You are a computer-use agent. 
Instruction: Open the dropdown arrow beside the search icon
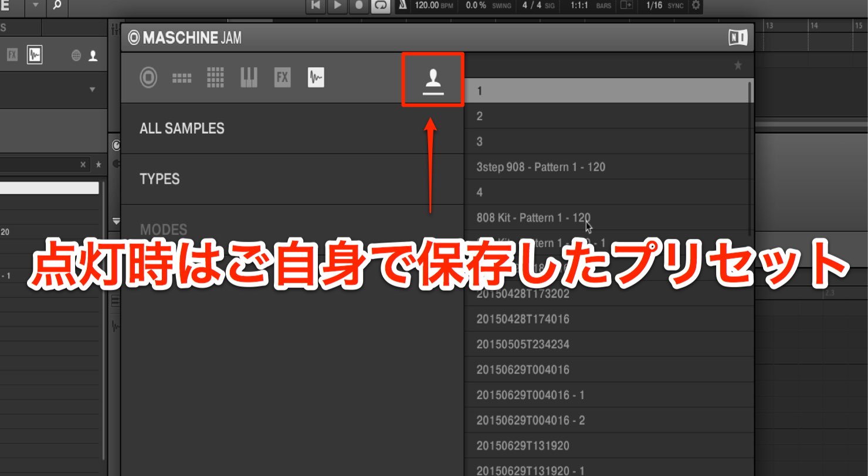point(35,5)
